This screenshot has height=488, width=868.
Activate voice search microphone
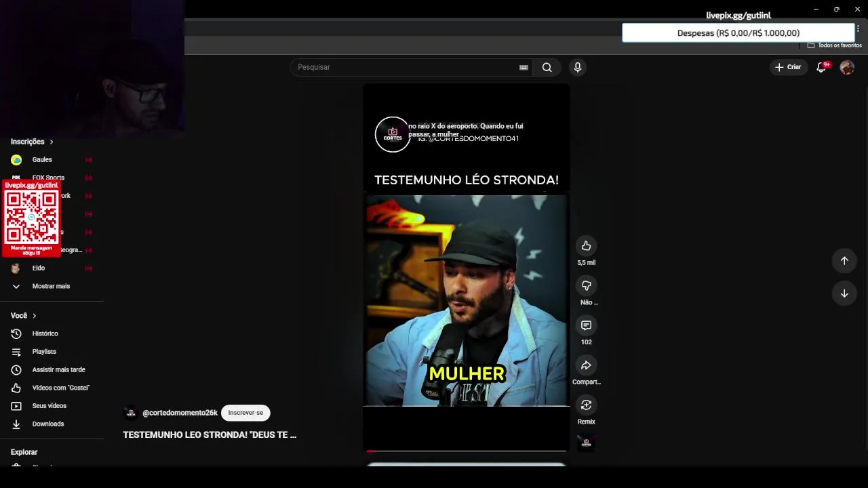point(577,67)
